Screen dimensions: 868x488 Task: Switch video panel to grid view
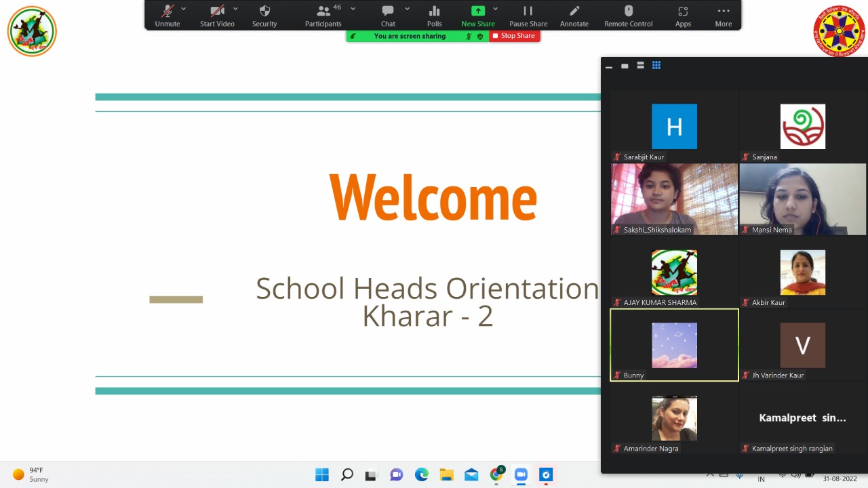(x=656, y=66)
